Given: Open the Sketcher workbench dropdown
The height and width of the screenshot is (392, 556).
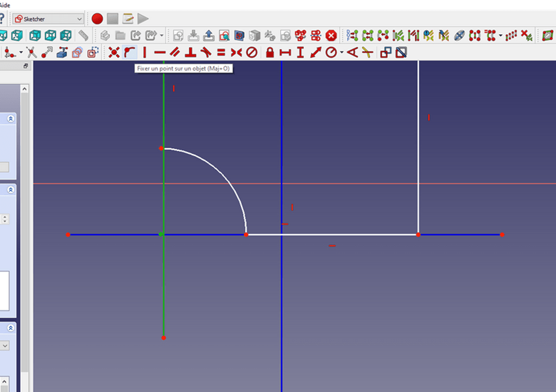Looking at the screenshot, I should point(49,19).
